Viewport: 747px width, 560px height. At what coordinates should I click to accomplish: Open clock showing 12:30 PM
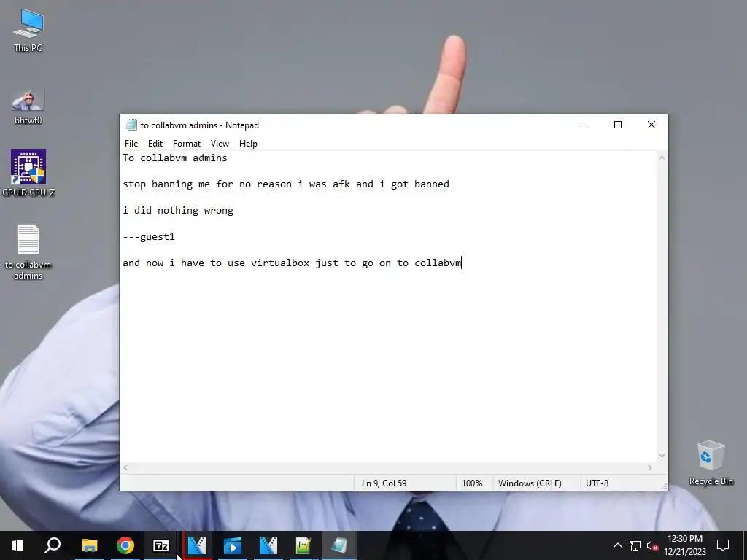point(685,545)
